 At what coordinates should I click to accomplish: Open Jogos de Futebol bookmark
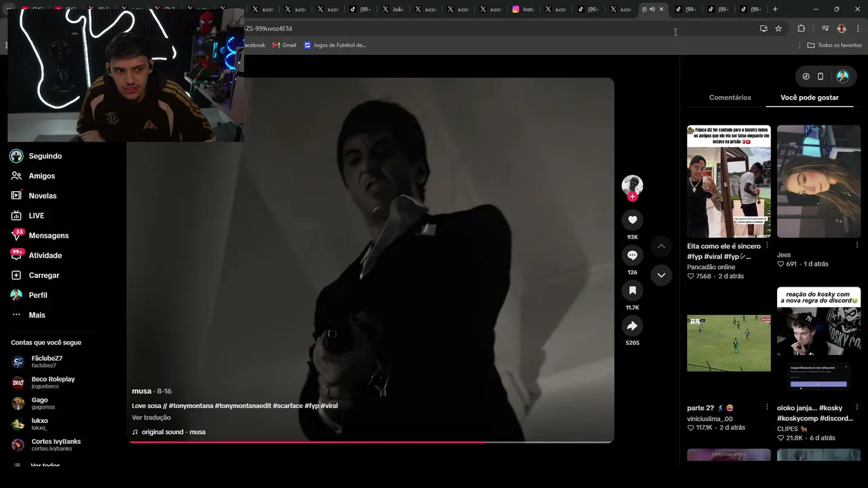[335, 45]
